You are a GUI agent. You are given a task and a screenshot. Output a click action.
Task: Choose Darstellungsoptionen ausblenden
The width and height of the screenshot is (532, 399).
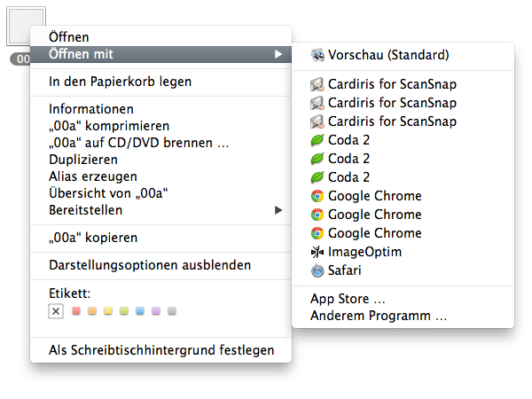coord(160,265)
